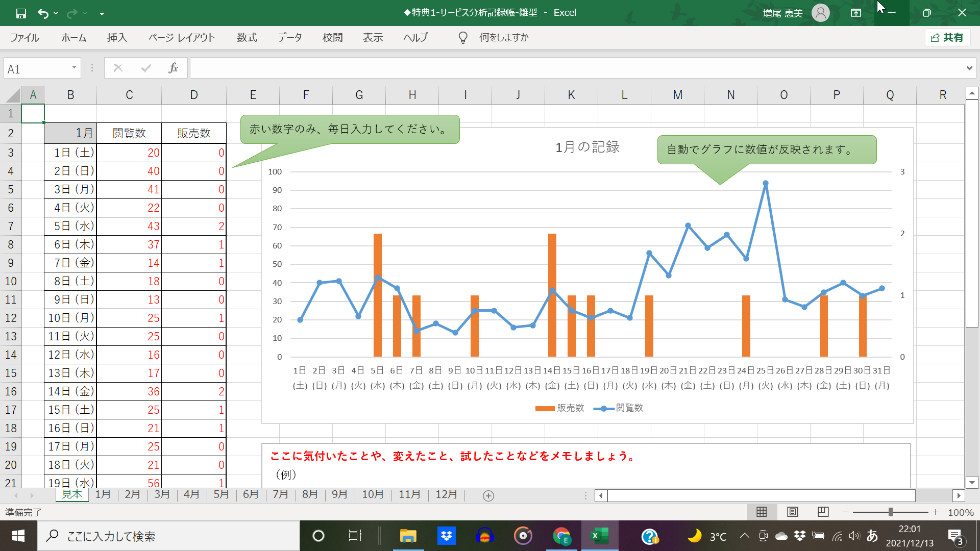Switch to the 1月 sheet tab
The height and width of the screenshot is (551, 980).
coord(103,494)
